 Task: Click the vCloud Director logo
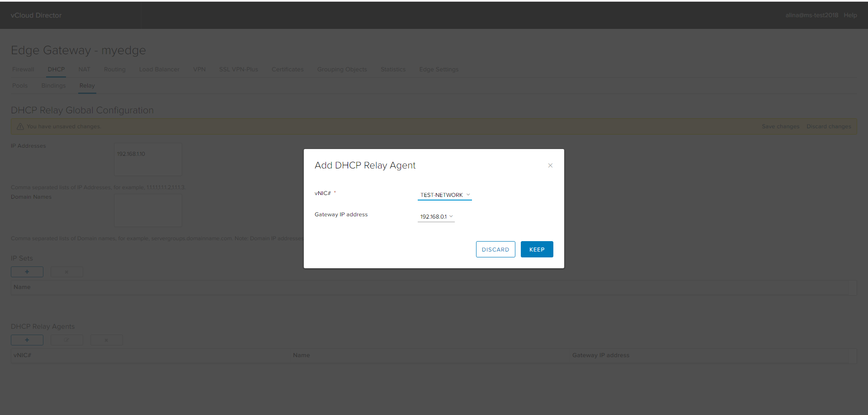tap(36, 15)
